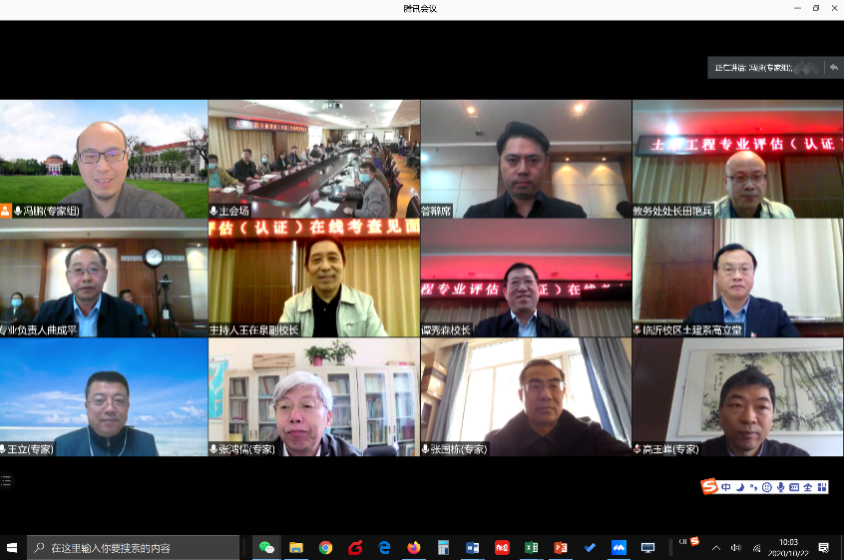Open the list icon at bottom-left of meeting
This screenshot has height=560, width=844.
(x=6, y=481)
